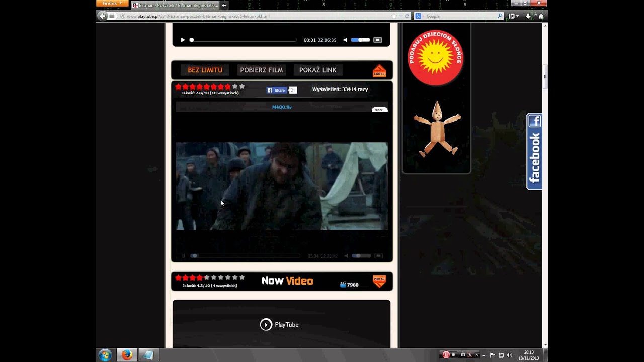Viewport: 644px width, 362px height.
Task: Rate the Now Video source 5 stars
Action: pyautogui.click(x=206, y=277)
